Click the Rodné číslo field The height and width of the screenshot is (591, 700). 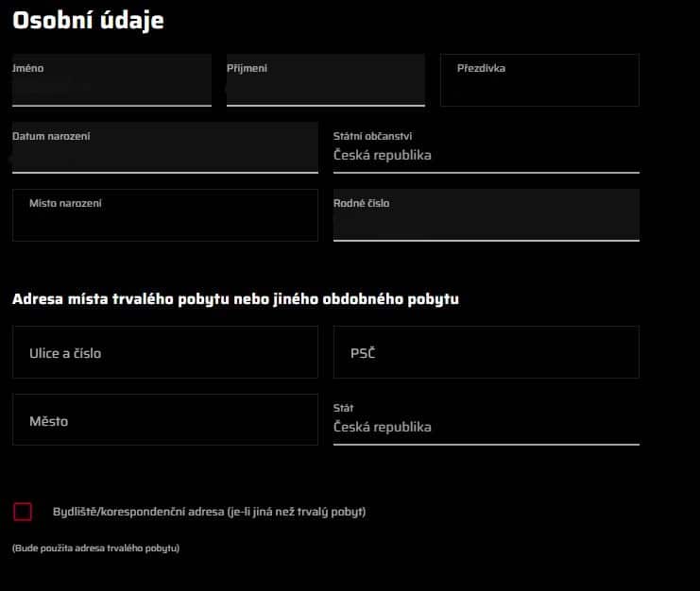click(x=487, y=215)
